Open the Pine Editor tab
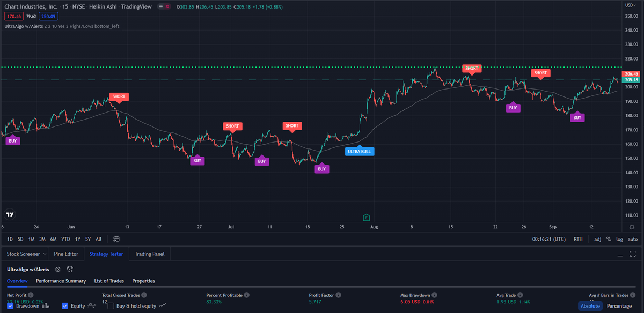The height and width of the screenshot is (313, 644). (66, 254)
